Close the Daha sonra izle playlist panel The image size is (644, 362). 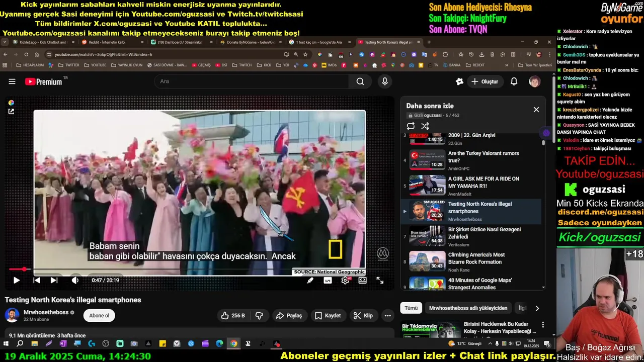[x=536, y=110]
